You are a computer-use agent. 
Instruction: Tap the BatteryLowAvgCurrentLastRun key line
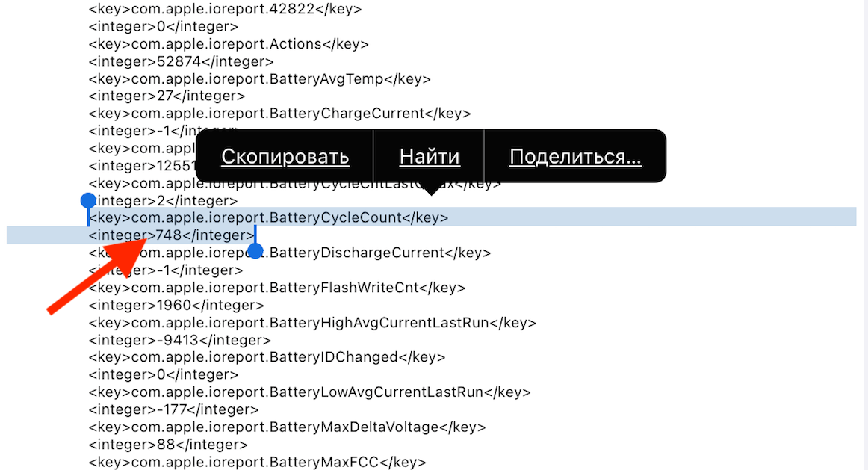point(309,392)
